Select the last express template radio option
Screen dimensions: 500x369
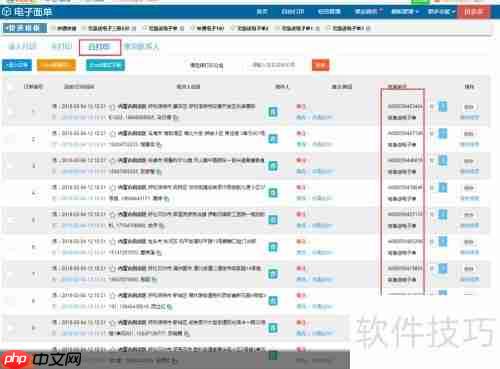tap(328, 28)
